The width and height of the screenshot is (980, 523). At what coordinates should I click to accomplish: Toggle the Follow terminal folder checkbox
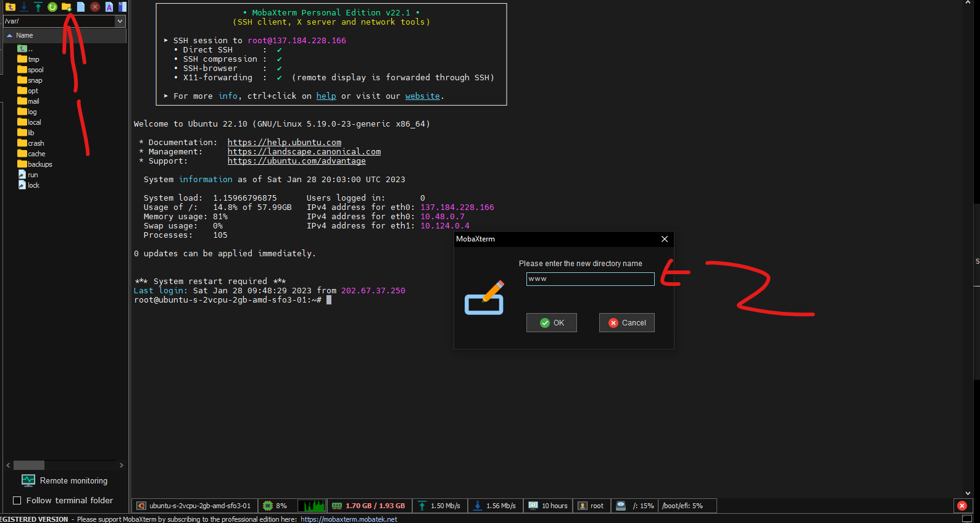coord(17,500)
